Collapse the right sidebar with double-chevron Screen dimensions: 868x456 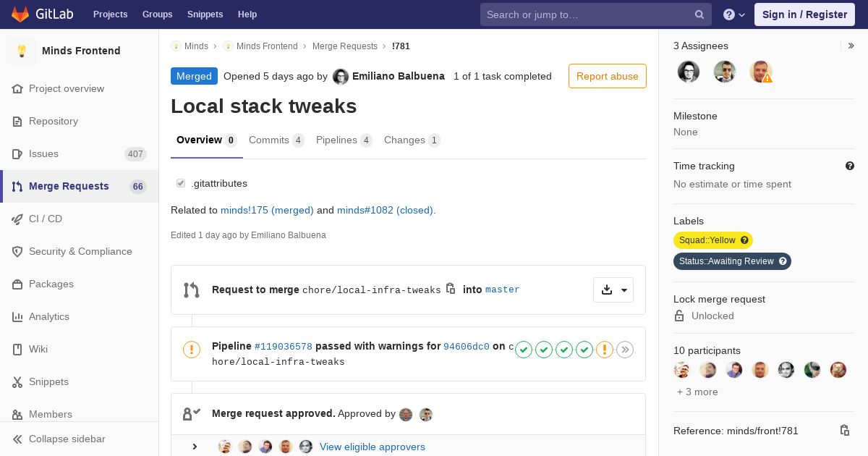point(851,46)
